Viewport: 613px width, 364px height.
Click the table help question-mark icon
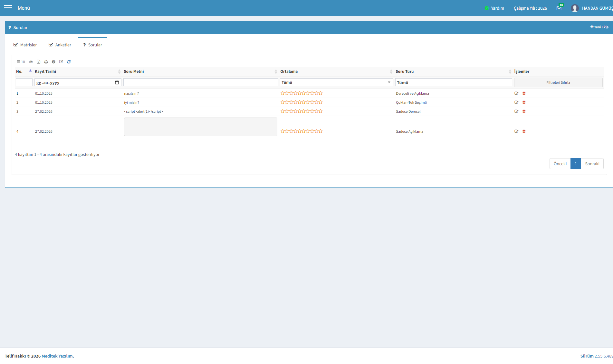(x=53, y=62)
